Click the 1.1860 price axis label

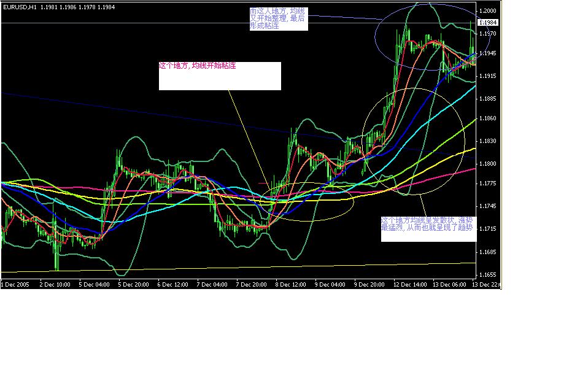(488, 118)
